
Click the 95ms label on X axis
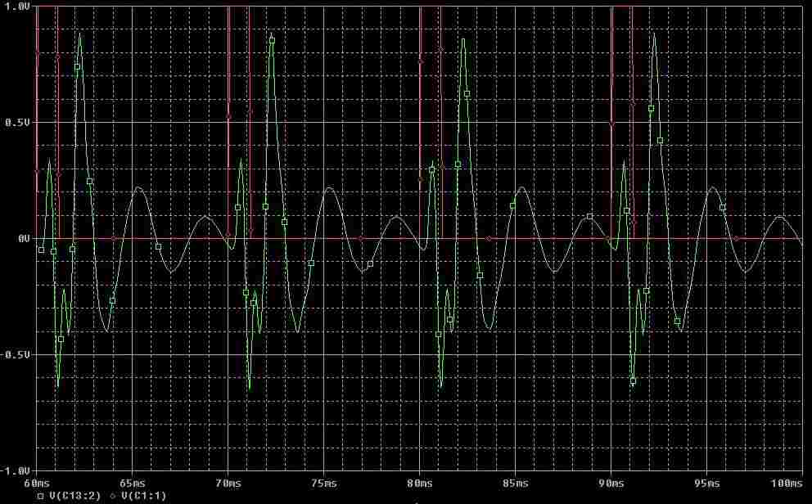707,484
